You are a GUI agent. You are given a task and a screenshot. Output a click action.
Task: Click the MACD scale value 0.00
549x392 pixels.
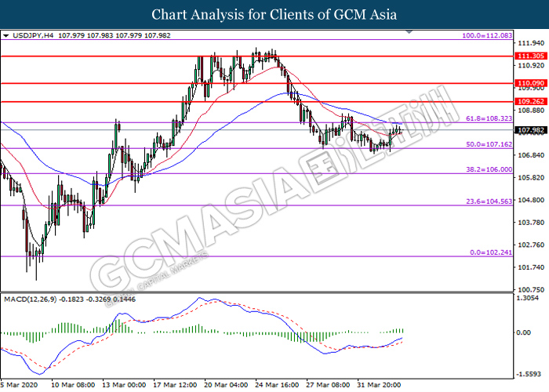tap(524, 332)
